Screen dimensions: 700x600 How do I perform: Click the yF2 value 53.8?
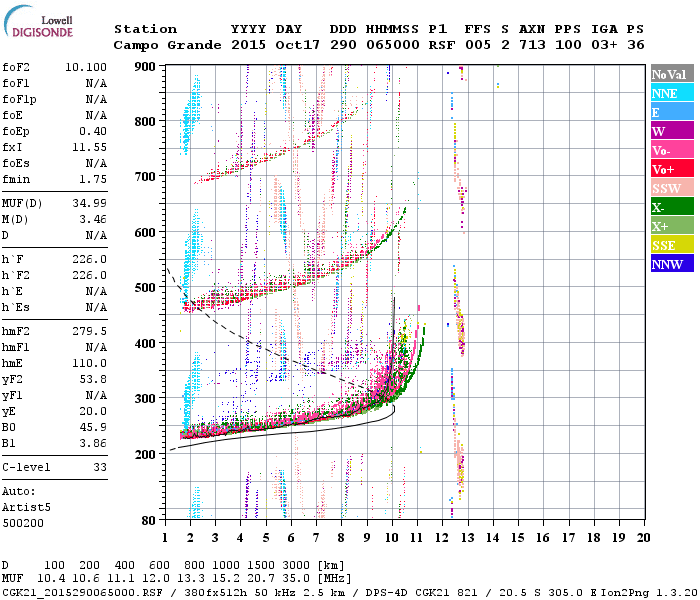click(93, 379)
